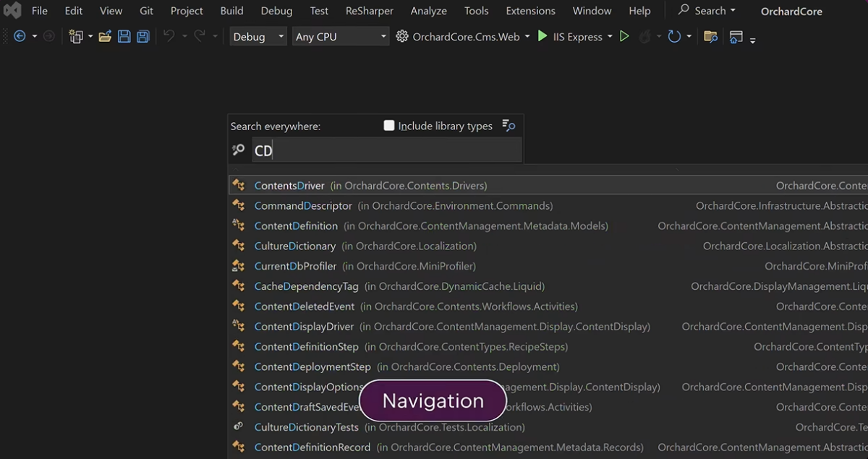Open the ReSharper menu
This screenshot has height=459, width=868.
(x=369, y=11)
